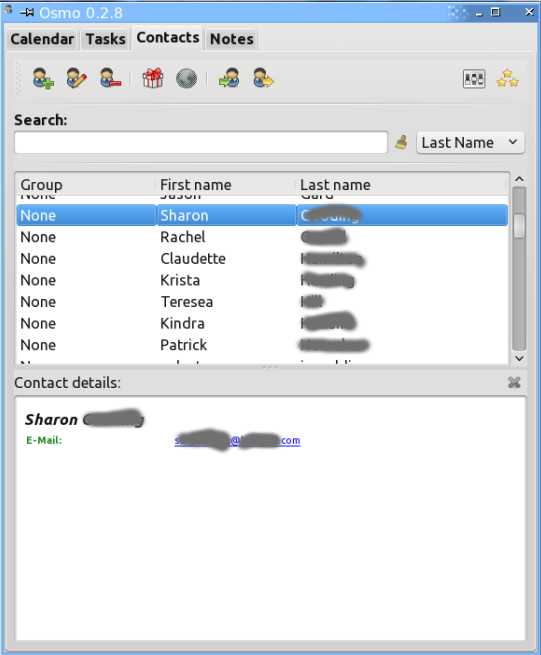This screenshot has width=541, height=655.
Task: Click the yellow stars about icon
Action: (508, 79)
